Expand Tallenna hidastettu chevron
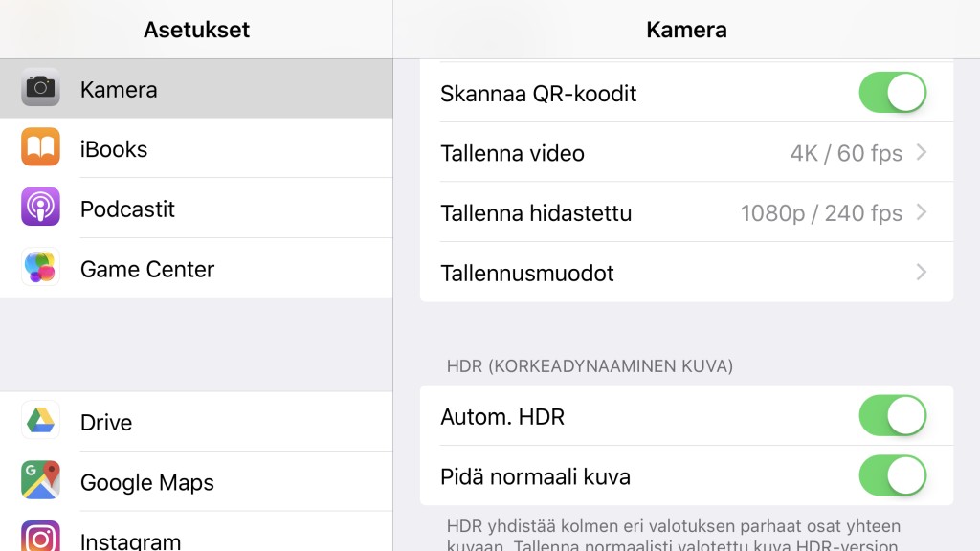 point(922,212)
